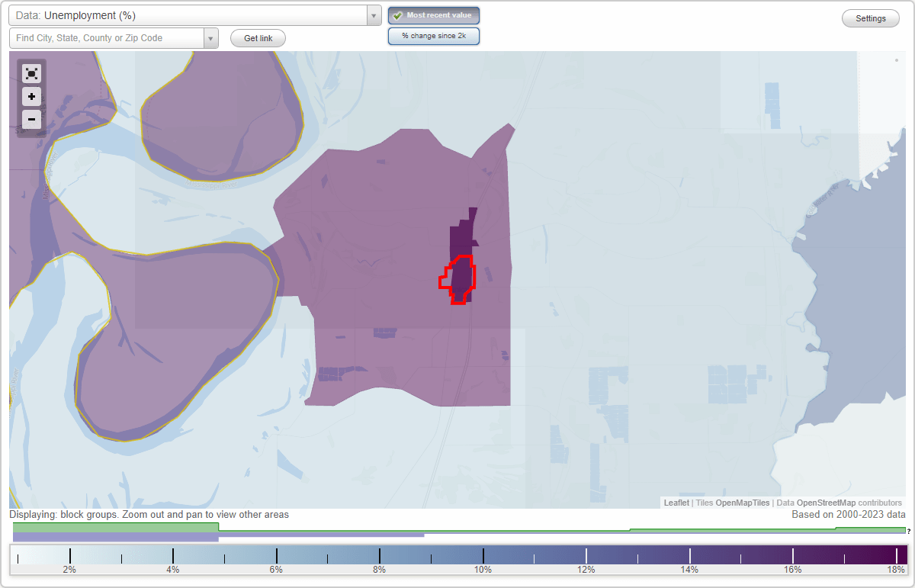Click the green checkmark on Most recent value
Image resolution: width=915 pixels, height=588 pixels.
(396, 14)
